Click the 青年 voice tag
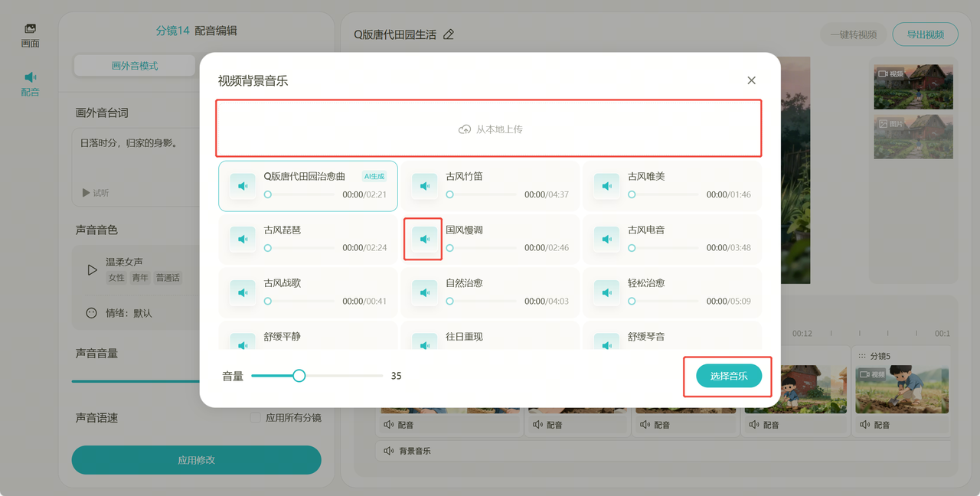Viewport: 980px width, 496px height. [140, 278]
